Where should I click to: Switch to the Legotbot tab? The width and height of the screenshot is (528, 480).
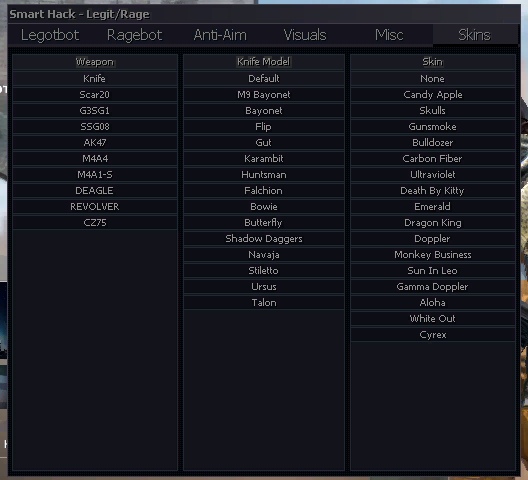(50, 35)
